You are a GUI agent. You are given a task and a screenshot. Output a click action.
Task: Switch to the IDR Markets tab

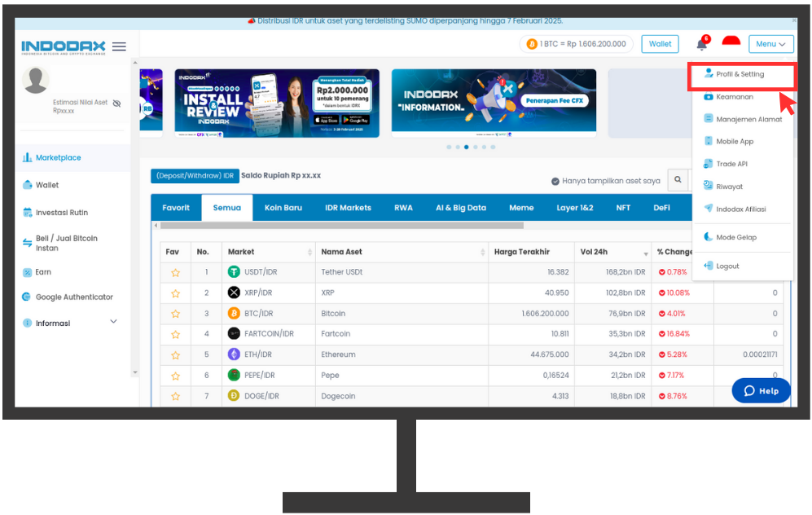[348, 208]
